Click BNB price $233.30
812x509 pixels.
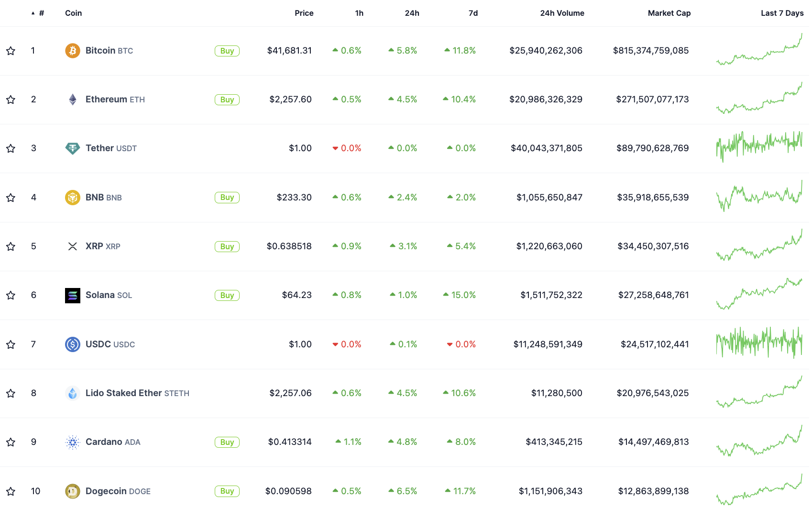[x=294, y=198]
